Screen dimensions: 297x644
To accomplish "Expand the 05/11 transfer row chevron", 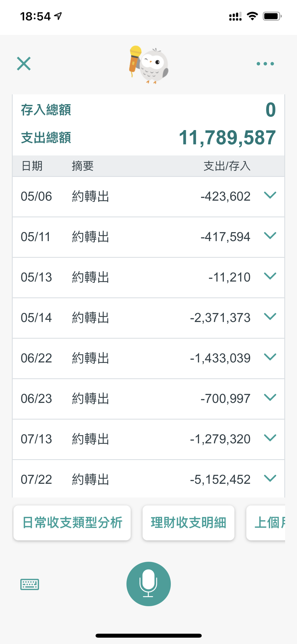I will (270, 236).
